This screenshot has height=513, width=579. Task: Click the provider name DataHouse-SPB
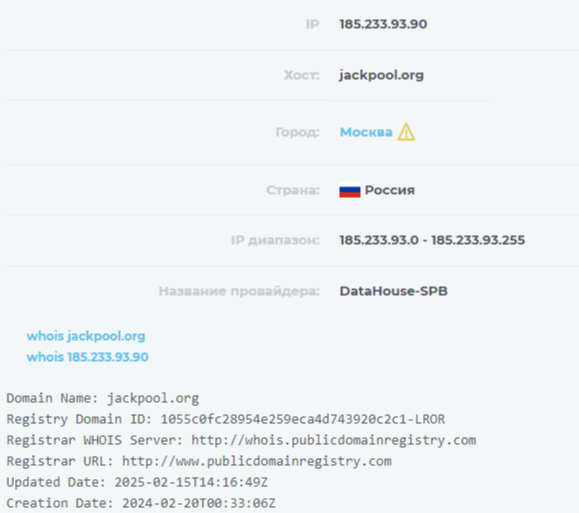(x=394, y=291)
